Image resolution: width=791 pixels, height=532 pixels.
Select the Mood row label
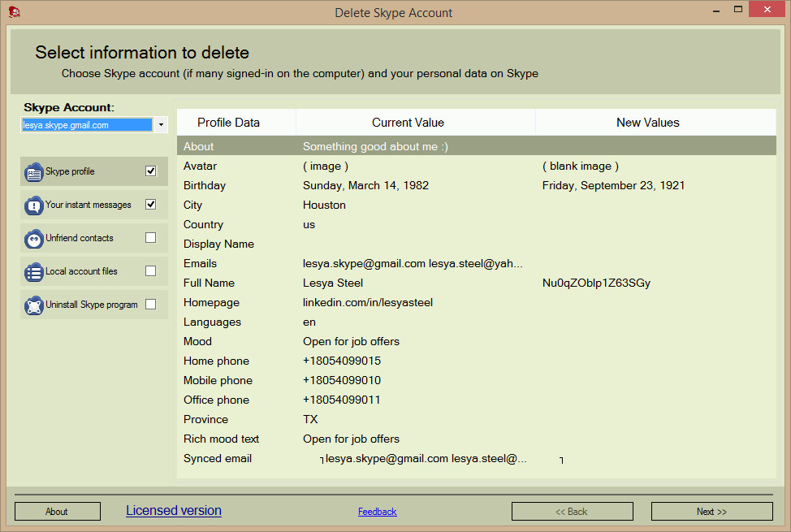click(197, 342)
